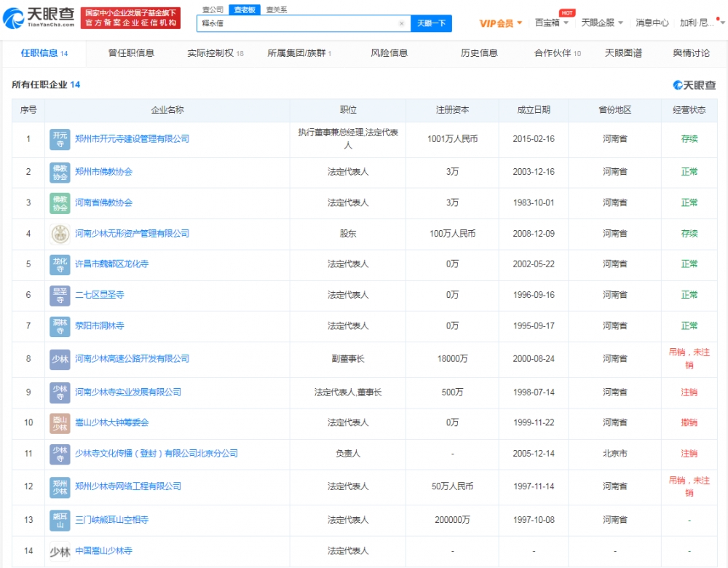Open the 荥阳市洞林寺 link
The width and height of the screenshot is (728, 568).
(99, 326)
